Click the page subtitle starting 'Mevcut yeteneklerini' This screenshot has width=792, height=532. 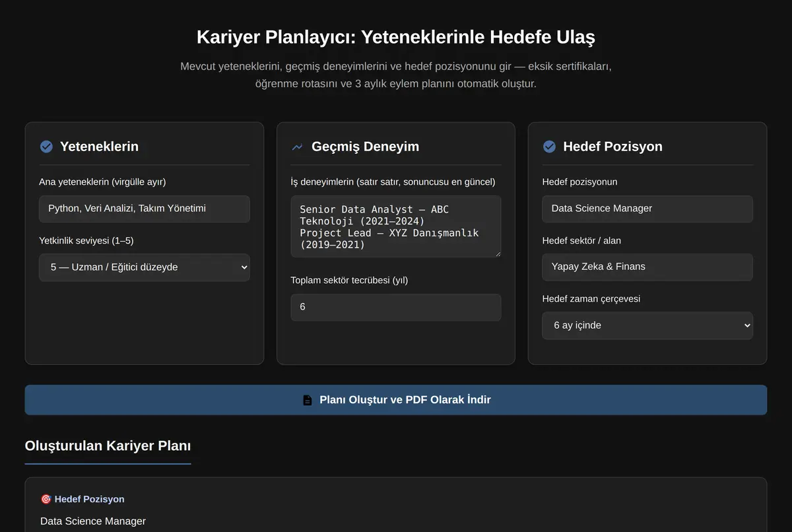pyautogui.click(x=396, y=75)
